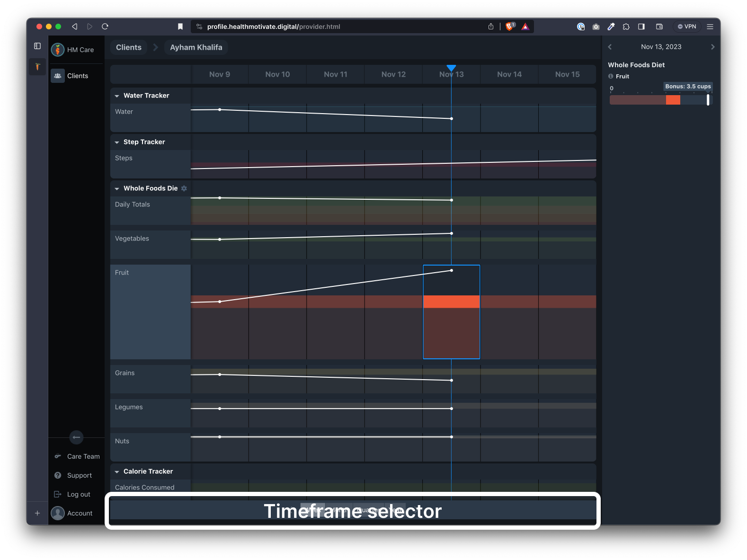
Task: Open the browser hamburger menu
Action: (x=710, y=27)
